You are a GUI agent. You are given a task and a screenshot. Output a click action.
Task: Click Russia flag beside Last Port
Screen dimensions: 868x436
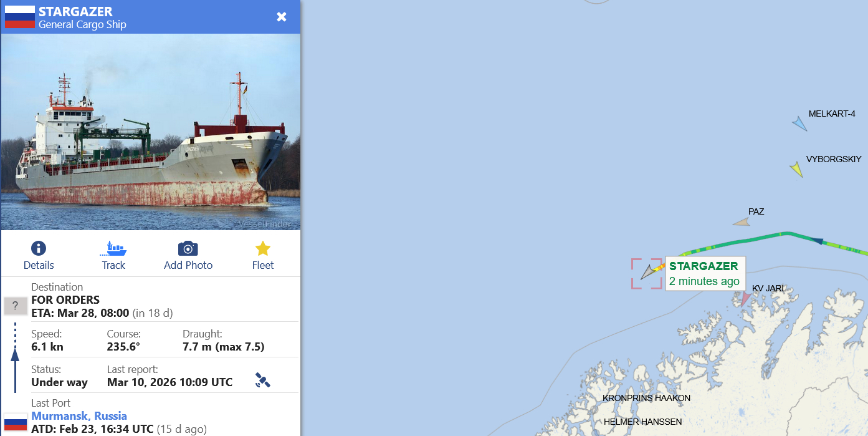click(x=15, y=422)
